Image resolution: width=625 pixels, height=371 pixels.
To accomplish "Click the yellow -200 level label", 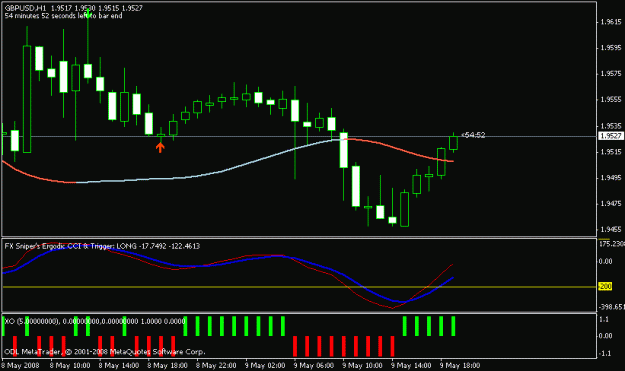I will click(605, 287).
